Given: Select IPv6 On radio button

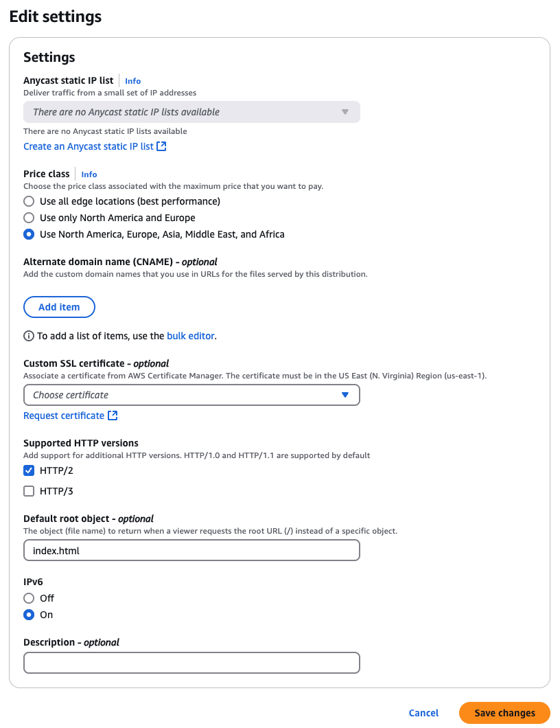Looking at the screenshot, I should coord(29,615).
